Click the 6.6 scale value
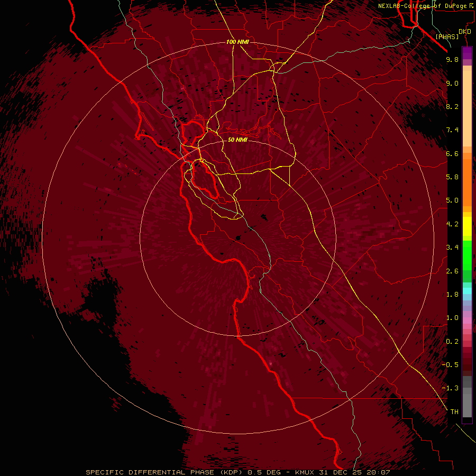This screenshot has width=476, height=476. coord(452,153)
